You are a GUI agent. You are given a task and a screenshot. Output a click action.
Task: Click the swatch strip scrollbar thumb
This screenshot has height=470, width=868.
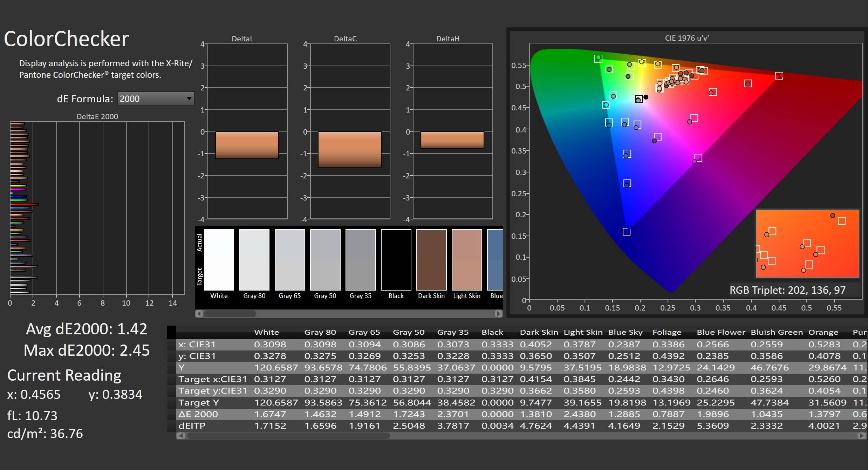pos(230,314)
